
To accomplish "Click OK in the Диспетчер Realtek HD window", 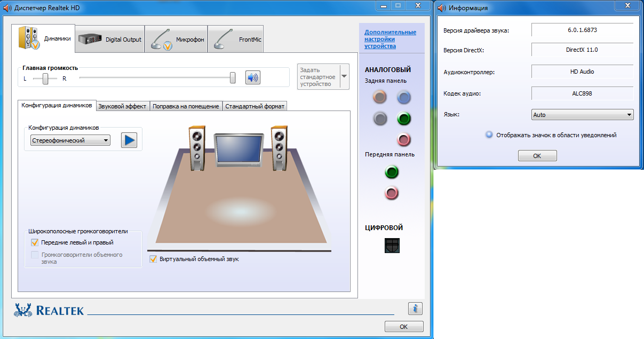I will click(404, 326).
